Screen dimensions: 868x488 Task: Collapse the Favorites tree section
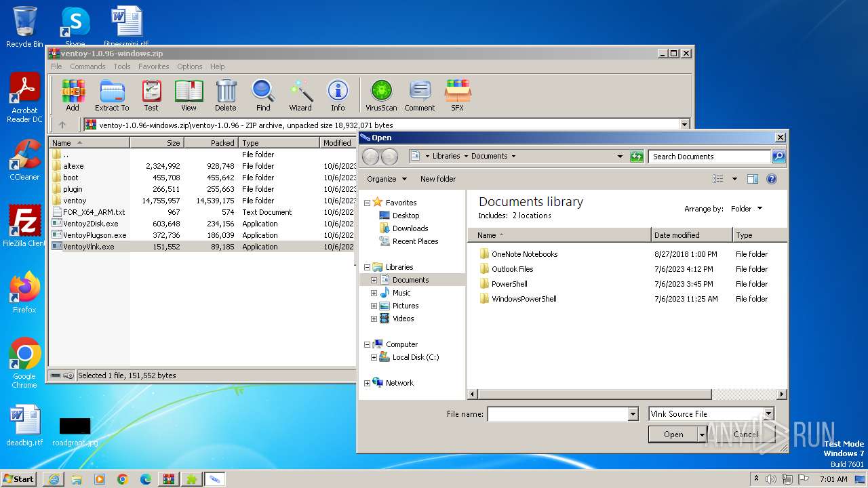tap(368, 203)
